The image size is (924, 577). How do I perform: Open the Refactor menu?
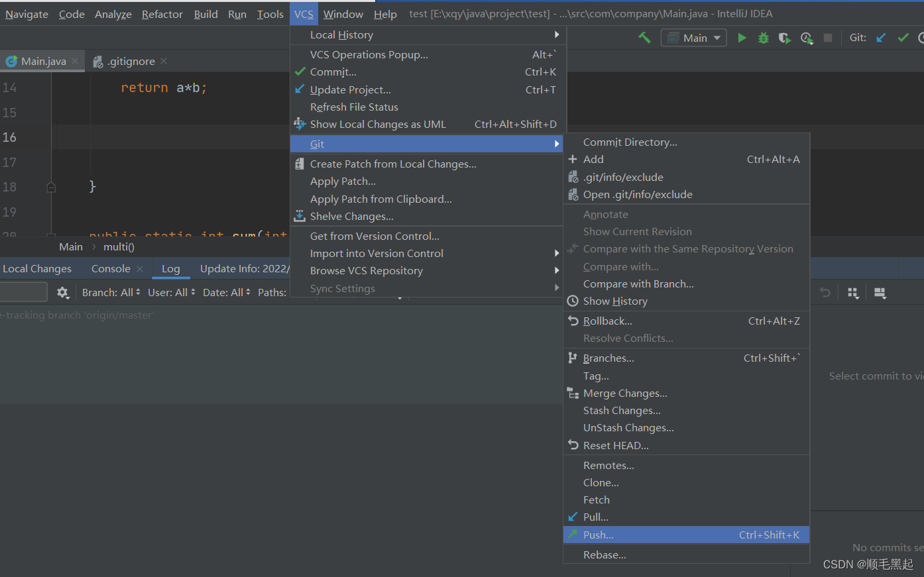(x=162, y=14)
